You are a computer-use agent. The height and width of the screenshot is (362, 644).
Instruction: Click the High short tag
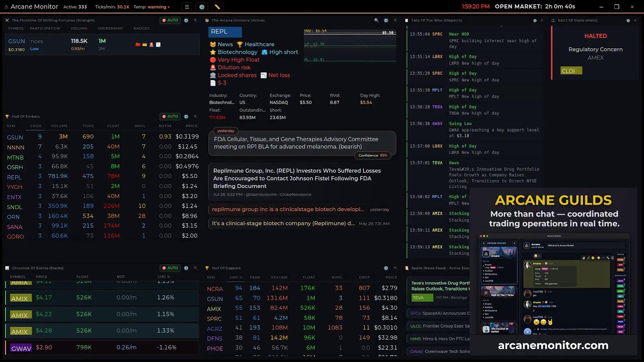tap(280, 52)
